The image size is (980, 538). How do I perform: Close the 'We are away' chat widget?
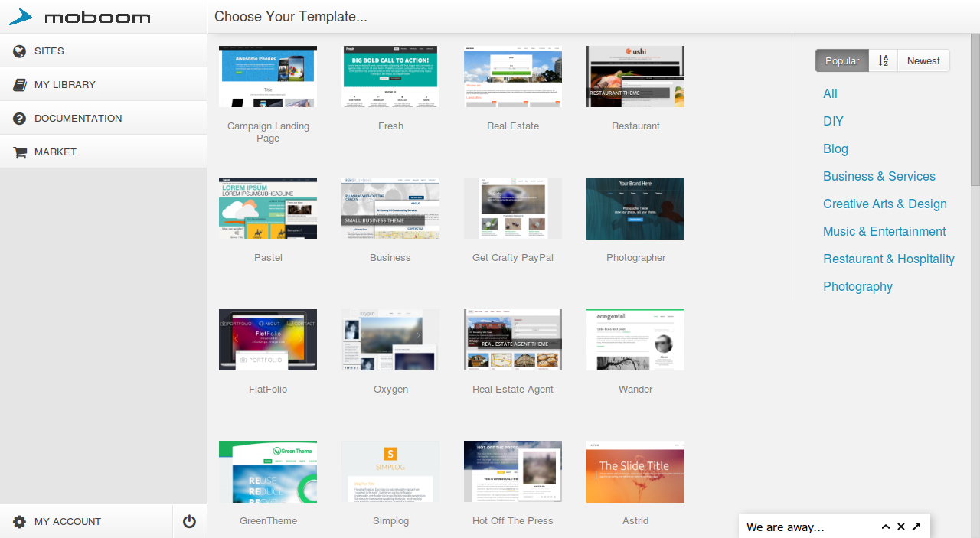point(901,527)
